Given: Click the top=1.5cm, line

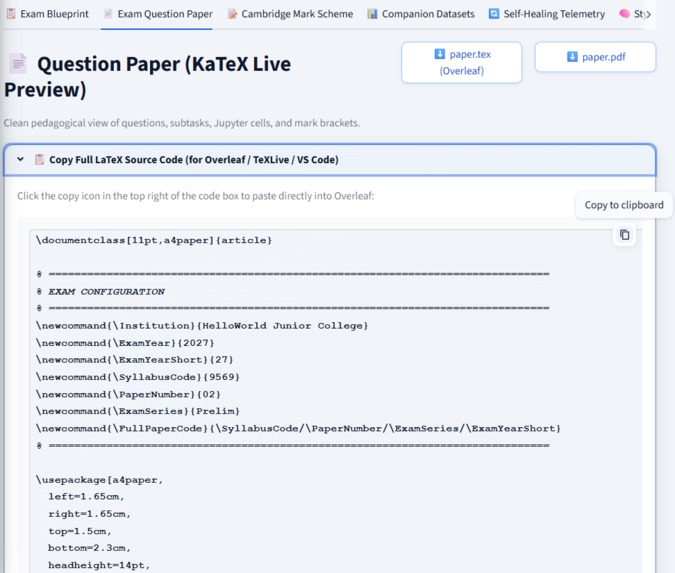Looking at the screenshot, I should pyautogui.click(x=80, y=531).
